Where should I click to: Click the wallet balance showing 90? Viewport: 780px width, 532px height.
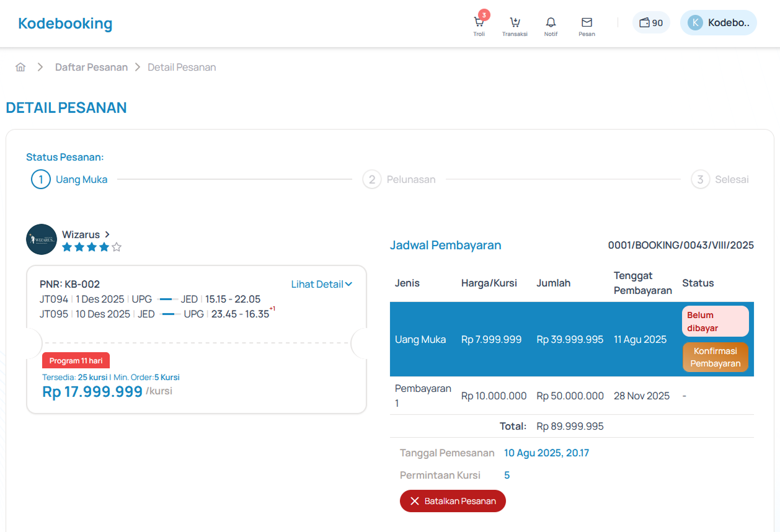tap(651, 23)
